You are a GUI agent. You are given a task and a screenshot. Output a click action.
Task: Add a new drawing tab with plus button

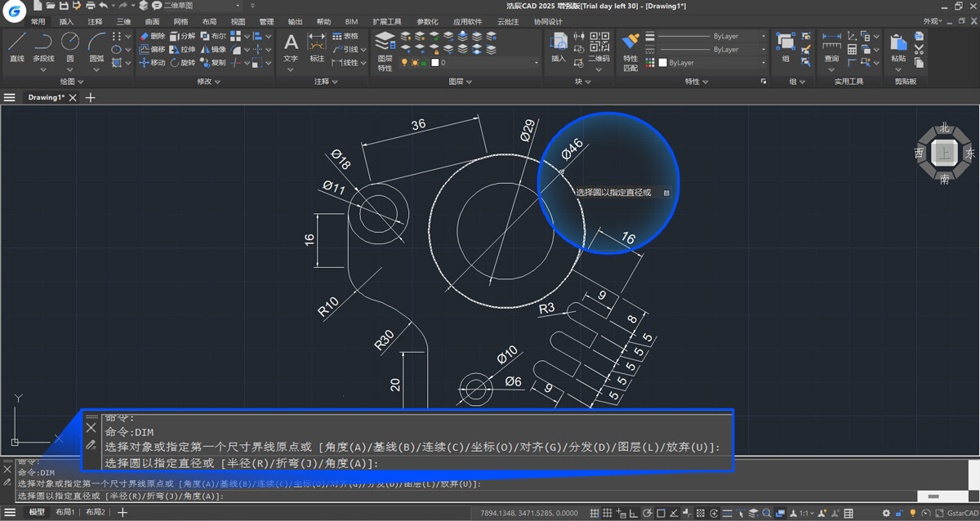[x=91, y=98]
